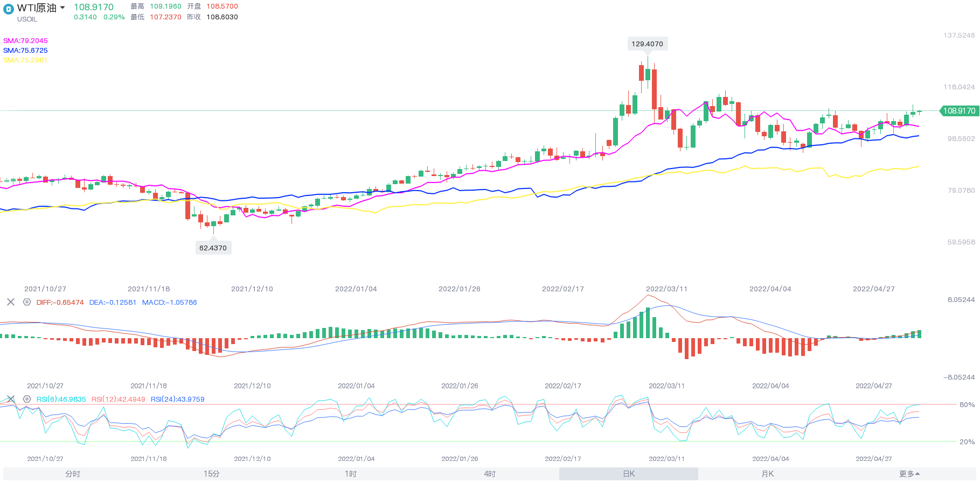Image resolution: width=980 pixels, height=483 pixels.
Task: Switch to the 分时 timeframe tab
Action: pyautogui.click(x=73, y=474)
